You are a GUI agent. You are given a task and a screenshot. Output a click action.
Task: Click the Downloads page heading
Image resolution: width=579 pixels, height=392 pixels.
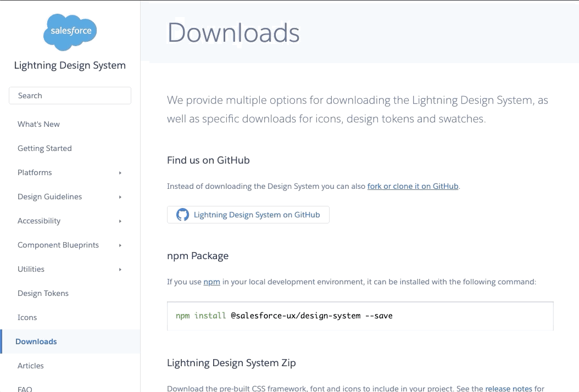(233, 32)
